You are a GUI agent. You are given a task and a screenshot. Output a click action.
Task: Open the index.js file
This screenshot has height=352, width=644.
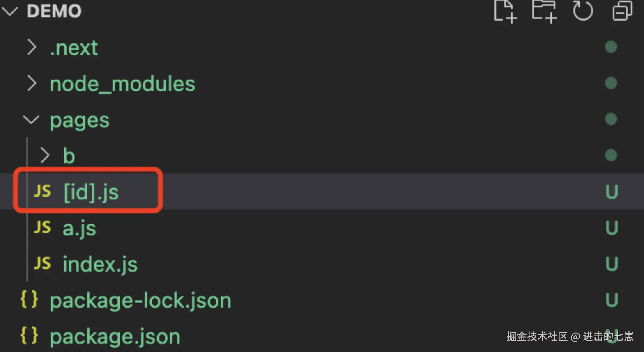100,264
